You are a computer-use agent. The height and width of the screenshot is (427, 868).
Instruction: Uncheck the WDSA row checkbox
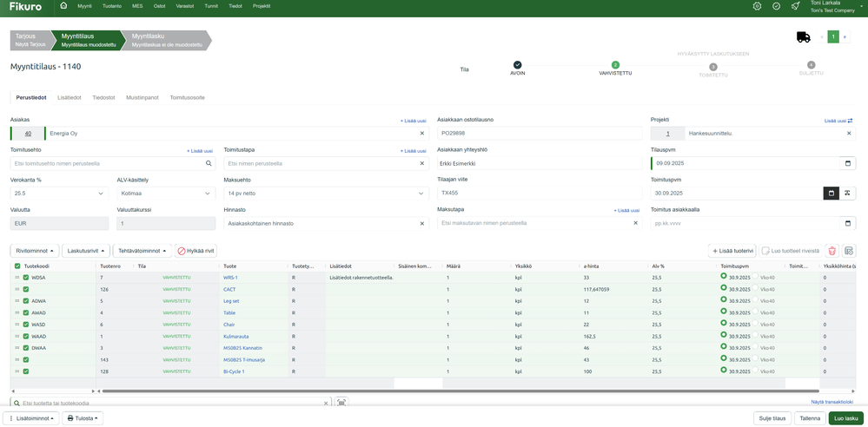tap(25, 278)
